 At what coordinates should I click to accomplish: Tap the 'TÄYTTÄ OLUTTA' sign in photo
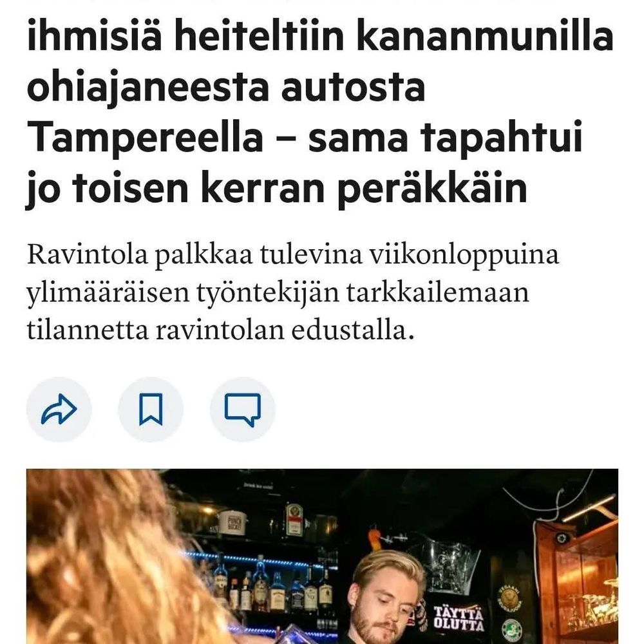click(459, 618)
